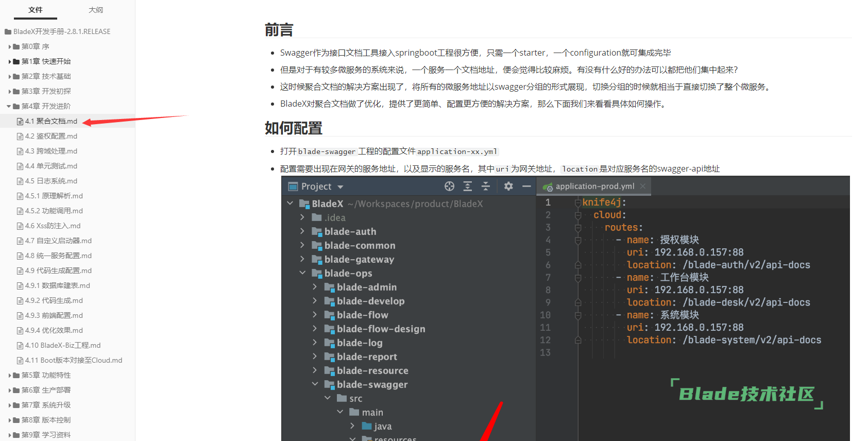Click the 前言 heading
868x441 pixels.
[279, 30]
